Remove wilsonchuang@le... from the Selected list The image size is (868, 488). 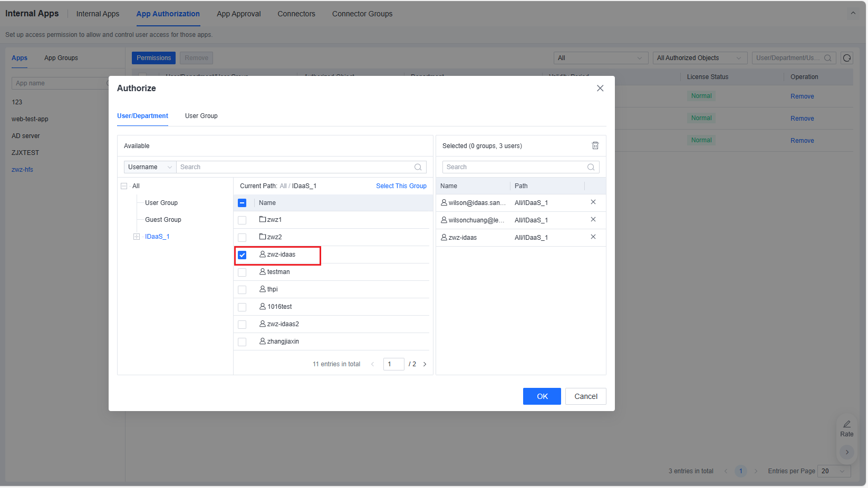[593, 219]
